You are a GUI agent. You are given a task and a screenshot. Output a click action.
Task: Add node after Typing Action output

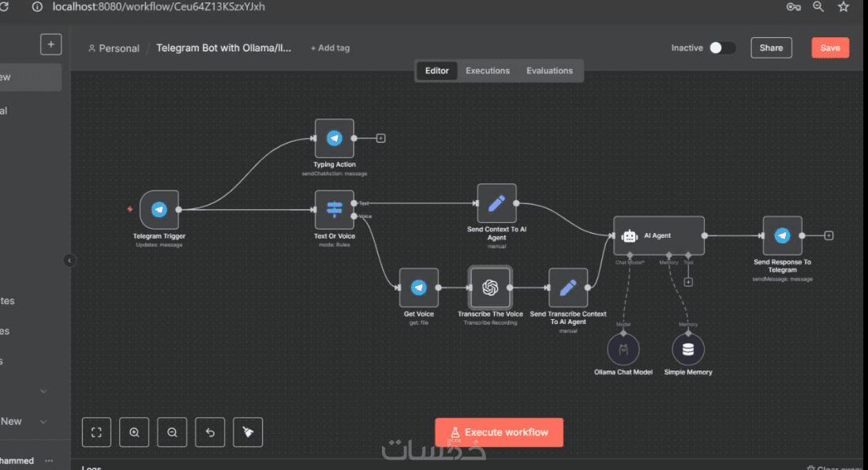[381, 138]
